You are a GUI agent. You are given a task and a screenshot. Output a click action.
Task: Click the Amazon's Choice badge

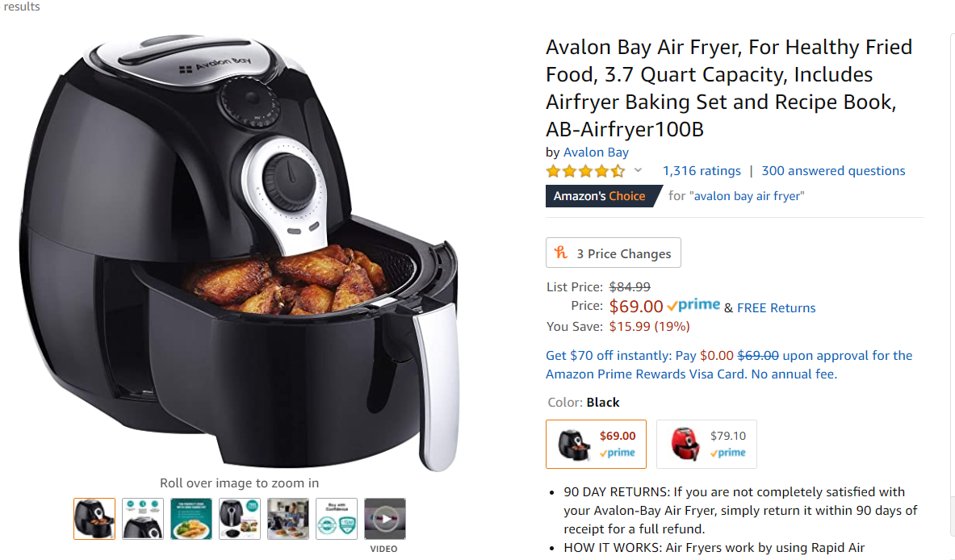point(600,196)
